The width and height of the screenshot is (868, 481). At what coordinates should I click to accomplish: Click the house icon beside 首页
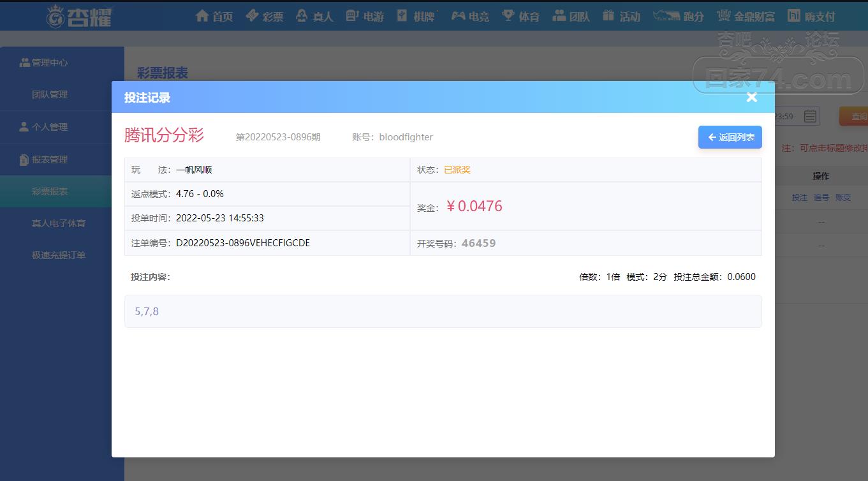coord(202,15)
